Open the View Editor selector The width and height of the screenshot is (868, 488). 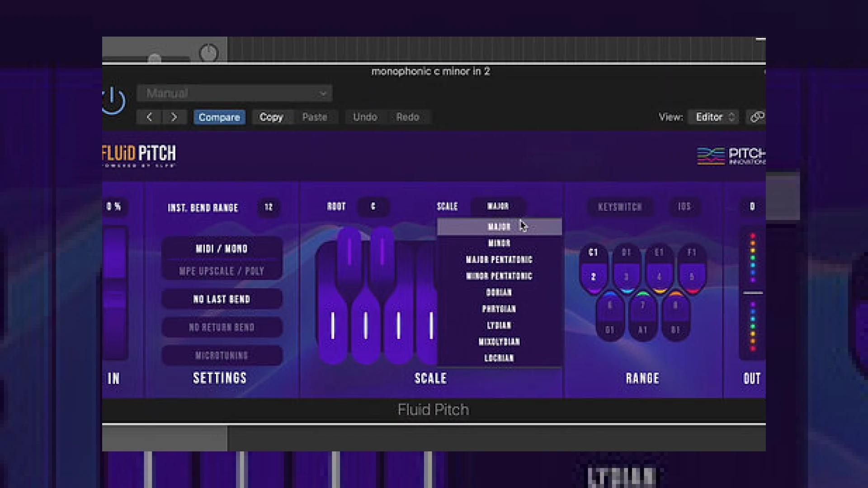(713, 117)
